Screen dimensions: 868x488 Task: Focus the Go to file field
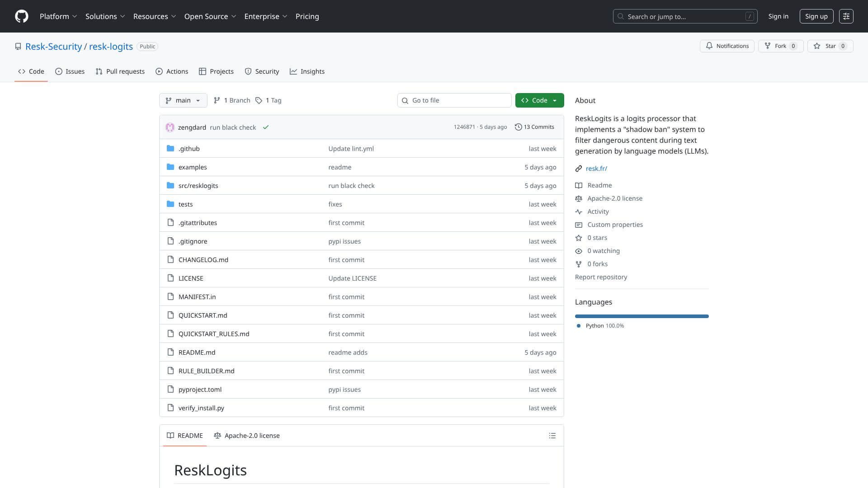point(454,100)
